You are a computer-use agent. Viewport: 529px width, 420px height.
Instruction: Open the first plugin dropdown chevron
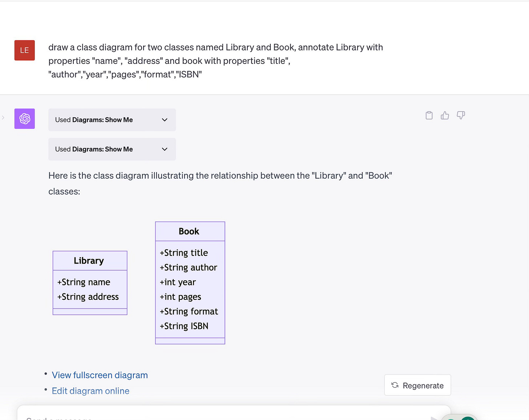tap(164, 120)
